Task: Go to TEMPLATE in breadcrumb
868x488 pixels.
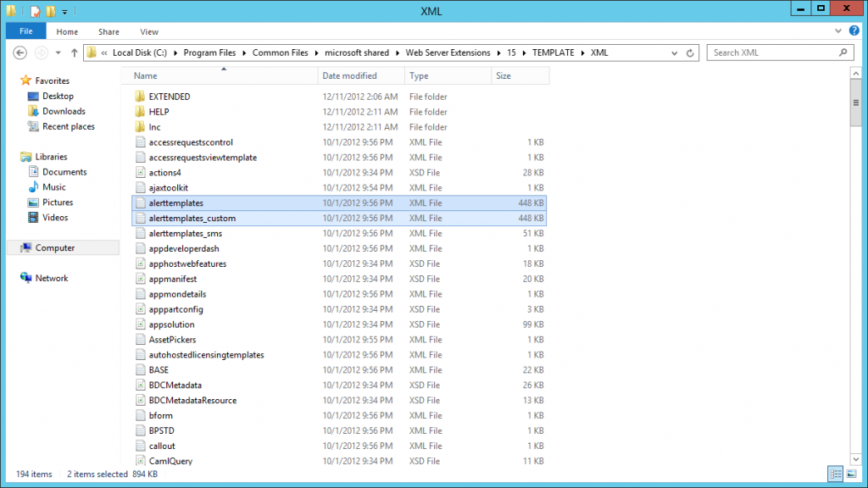Action: [553, 53]
